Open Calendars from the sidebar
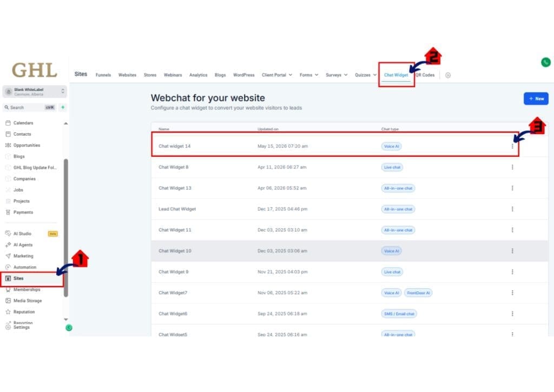Image resolution: width=554 pixels, height=392 pixels. pos(20,123)
